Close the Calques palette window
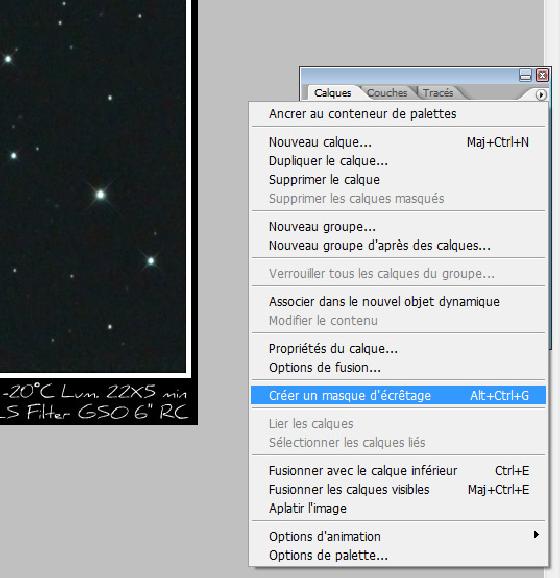The width and height of the screenshot is (560, 578). 542,75
